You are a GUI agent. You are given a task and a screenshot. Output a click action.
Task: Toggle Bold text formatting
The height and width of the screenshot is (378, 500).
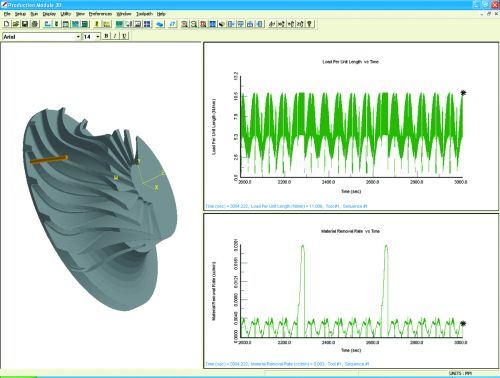coord(106,36)
